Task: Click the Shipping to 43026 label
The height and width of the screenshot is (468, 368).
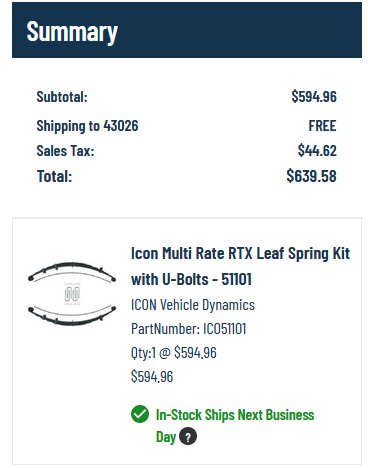Action: pos(87,126)
